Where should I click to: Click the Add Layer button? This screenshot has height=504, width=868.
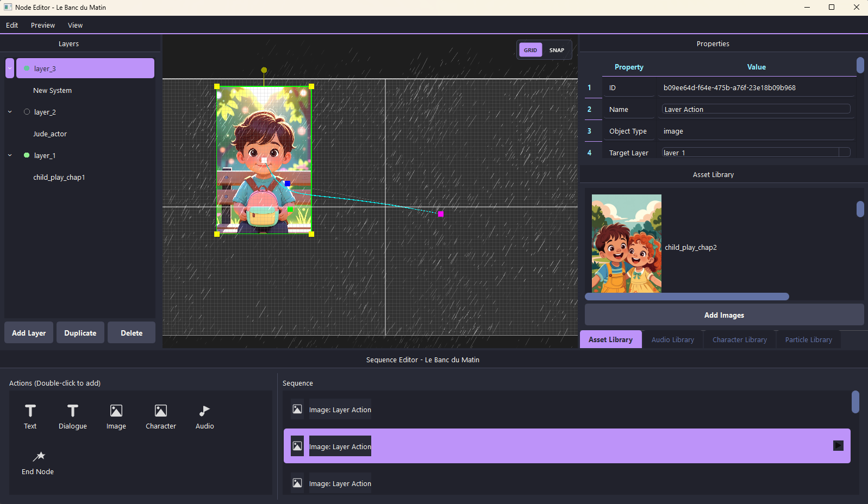point(29,333)
